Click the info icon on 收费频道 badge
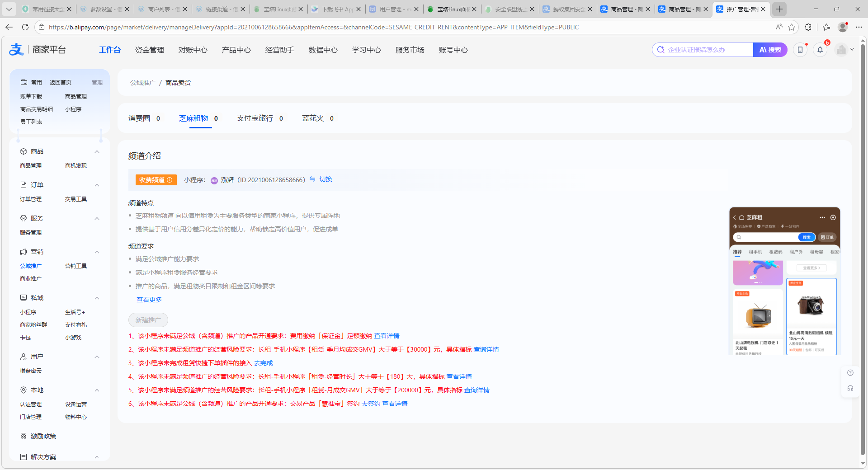Screen dimensions: 868x470 170,180
